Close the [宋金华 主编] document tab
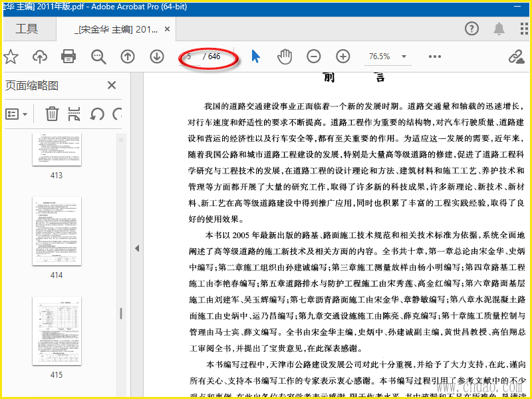 click(168, 29)
